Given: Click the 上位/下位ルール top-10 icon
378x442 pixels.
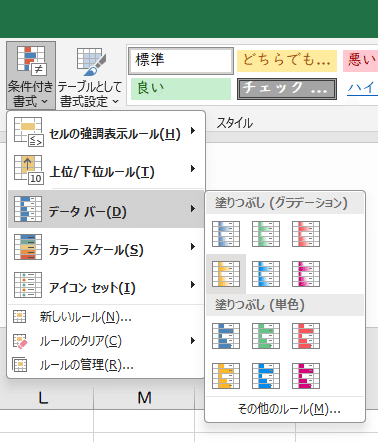Looking at the screenshot, I should (28, 170).
